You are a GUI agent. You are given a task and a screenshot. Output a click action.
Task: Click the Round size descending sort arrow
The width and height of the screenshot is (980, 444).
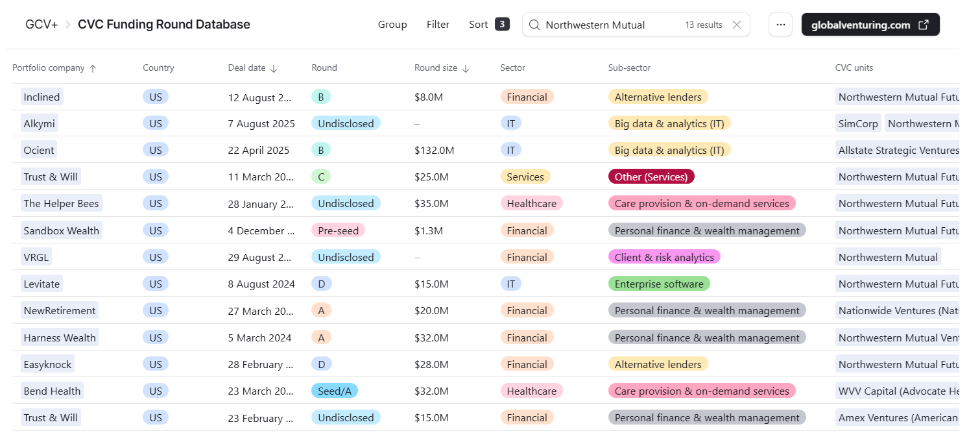(x=466, y=68)
